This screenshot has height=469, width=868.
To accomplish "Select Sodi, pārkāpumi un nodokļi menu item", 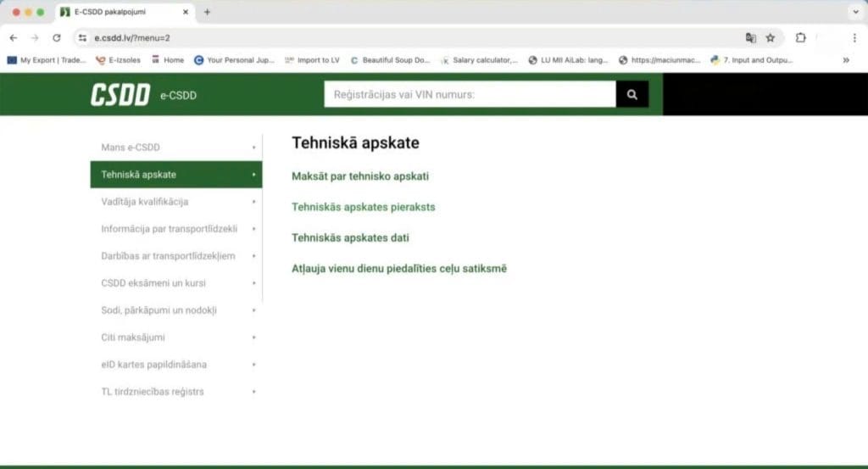I will [x=159, y=310].
